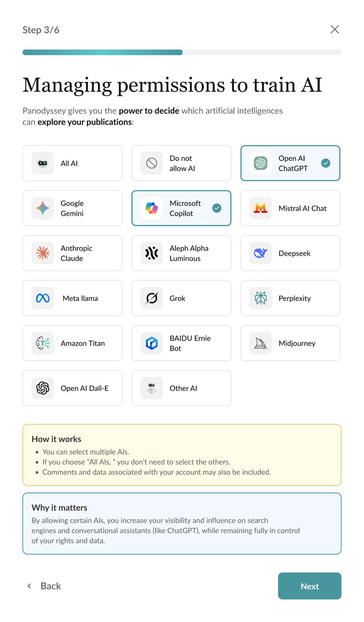Pick the Midjourney sailboat icon

(x=261, y=343)
